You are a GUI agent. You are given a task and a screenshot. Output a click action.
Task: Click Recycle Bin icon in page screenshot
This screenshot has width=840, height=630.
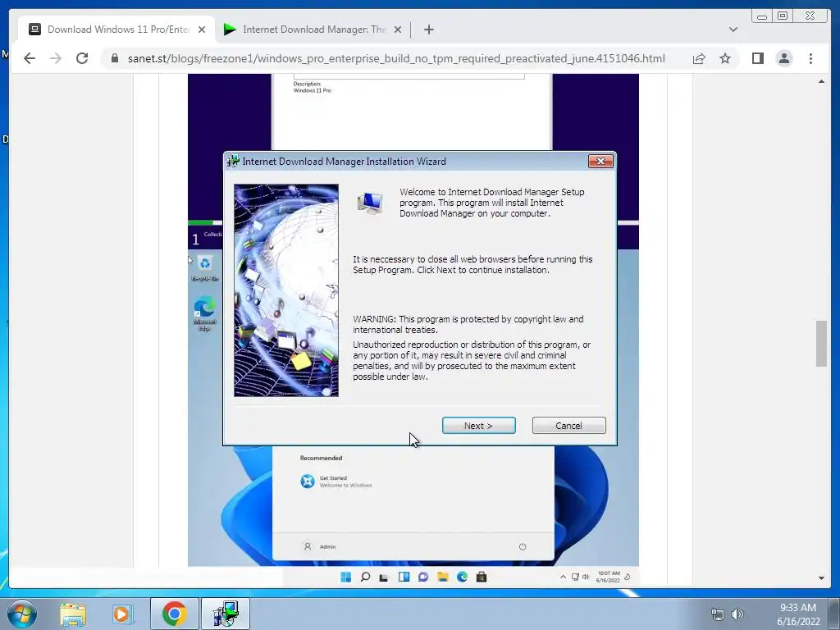point(204,268)
